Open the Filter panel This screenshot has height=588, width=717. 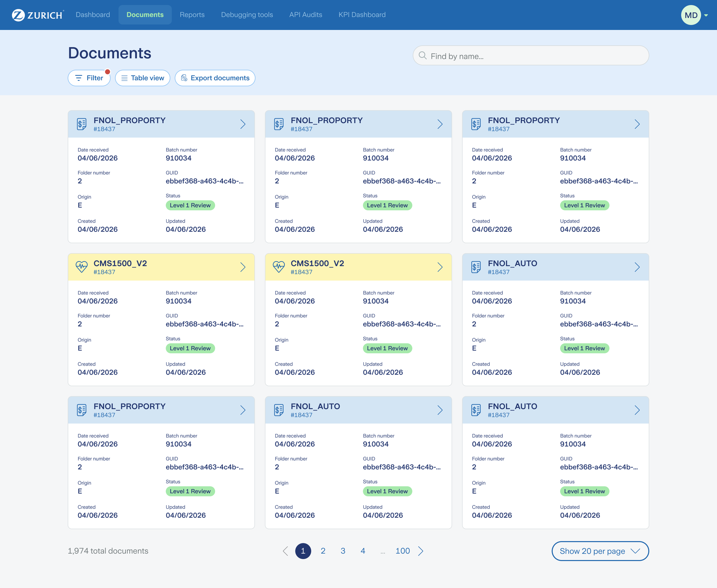coord(89,78)
